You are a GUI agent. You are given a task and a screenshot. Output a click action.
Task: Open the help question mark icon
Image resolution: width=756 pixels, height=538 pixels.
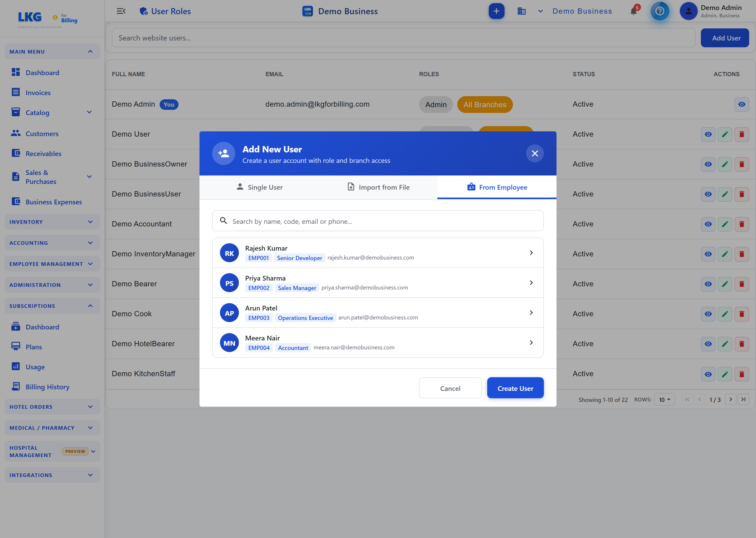(x=660, y=11)
